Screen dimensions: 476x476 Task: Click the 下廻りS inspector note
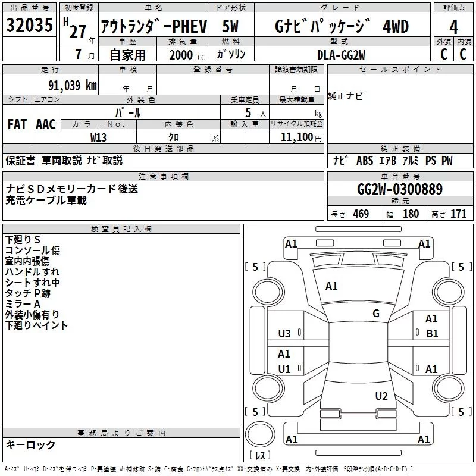23,240
